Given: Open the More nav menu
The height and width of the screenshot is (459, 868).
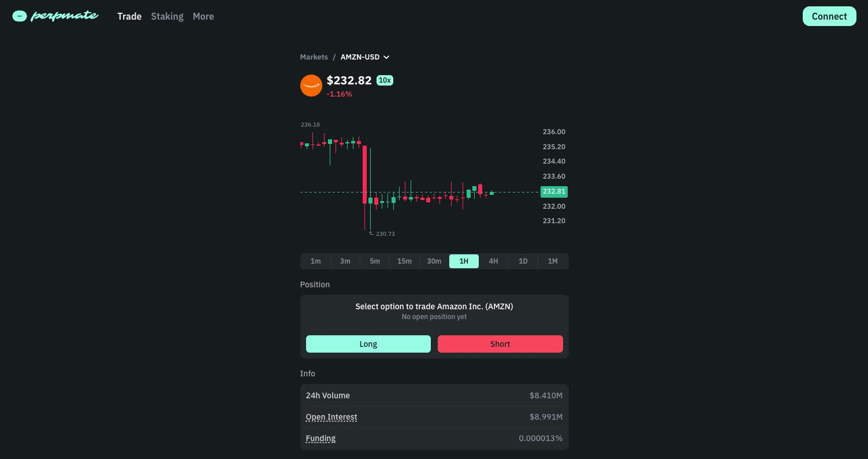Looking at the screenshot, I should (203, 16).
